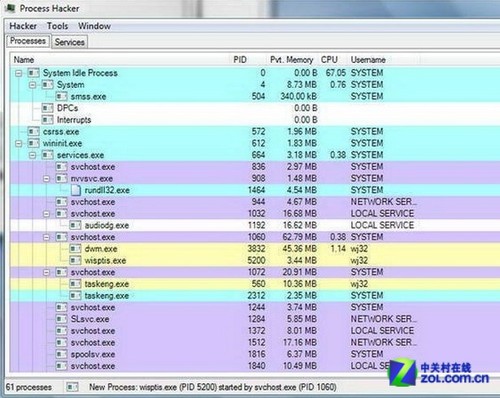Click the icon of svchost.exe PID 836
The height and width of the screenshot is (398, 500).
61,167
